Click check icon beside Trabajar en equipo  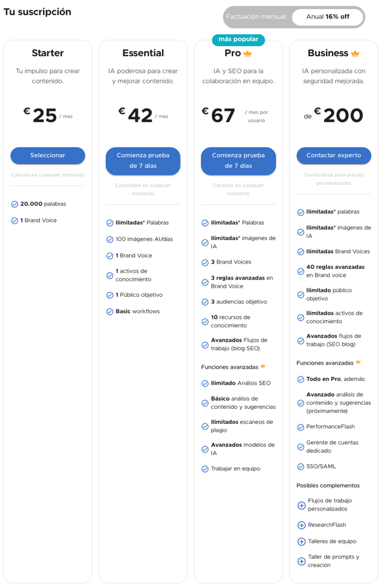pyautogui.click(x=205, y=469)
